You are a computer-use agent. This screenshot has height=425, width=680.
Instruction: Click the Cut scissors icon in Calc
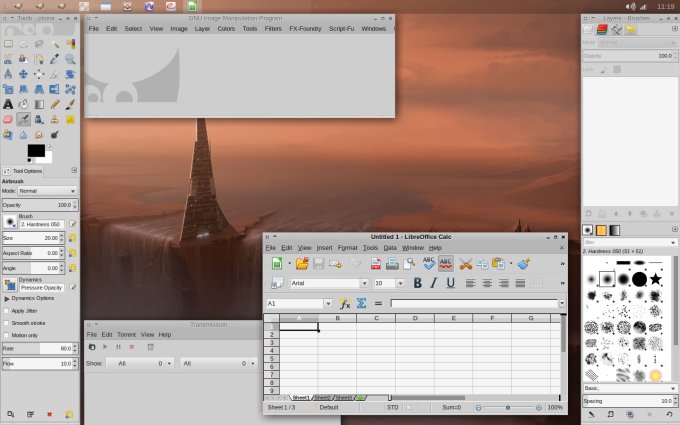pos(466,263)
